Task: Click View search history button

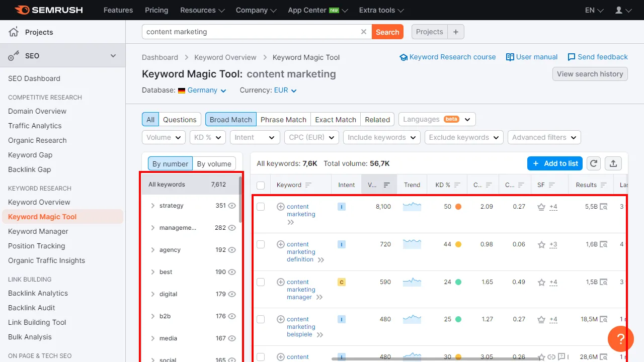Action: point(590,74)
